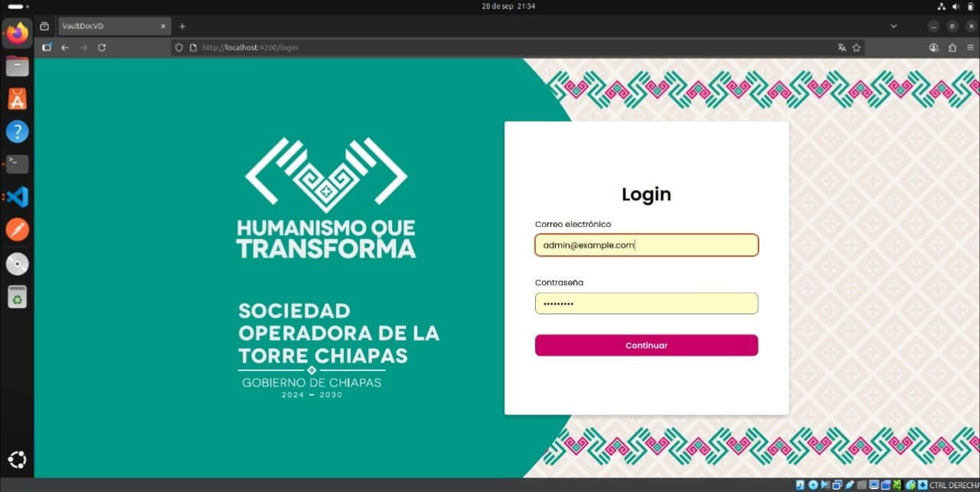This screenshot has height=492, width=980.
Task: Click the Correo electrónico input field
Action: tap(646, 245)
